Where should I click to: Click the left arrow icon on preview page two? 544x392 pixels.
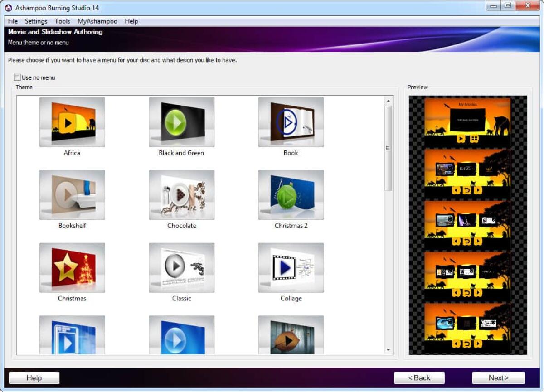click(x=456, y=190)
